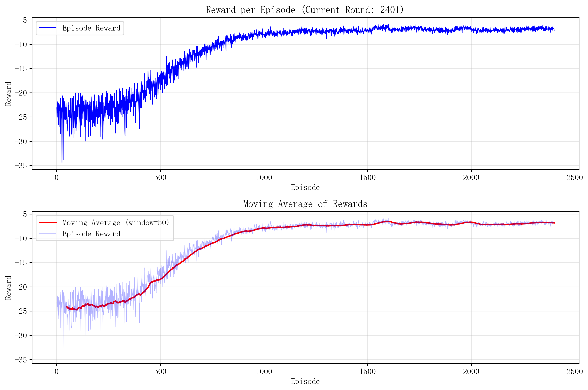Screen dimensions: 588x390
Task: Click the 1000 x-tick label of top plot
Action: pos(264,177)
